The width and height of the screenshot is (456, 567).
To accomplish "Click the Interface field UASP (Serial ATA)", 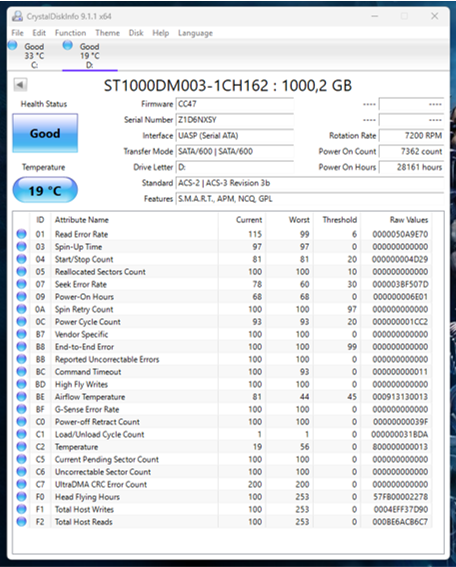I will [235, 136].
